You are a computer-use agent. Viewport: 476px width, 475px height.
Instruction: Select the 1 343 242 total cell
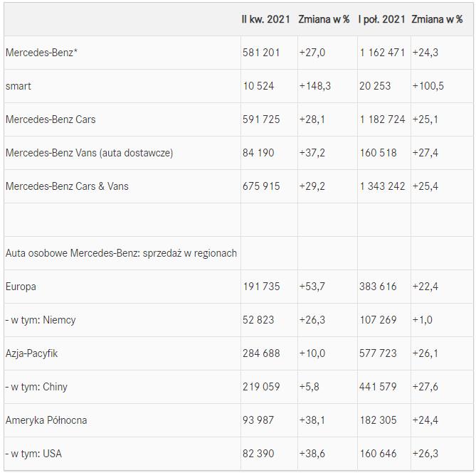pos(382,186)
